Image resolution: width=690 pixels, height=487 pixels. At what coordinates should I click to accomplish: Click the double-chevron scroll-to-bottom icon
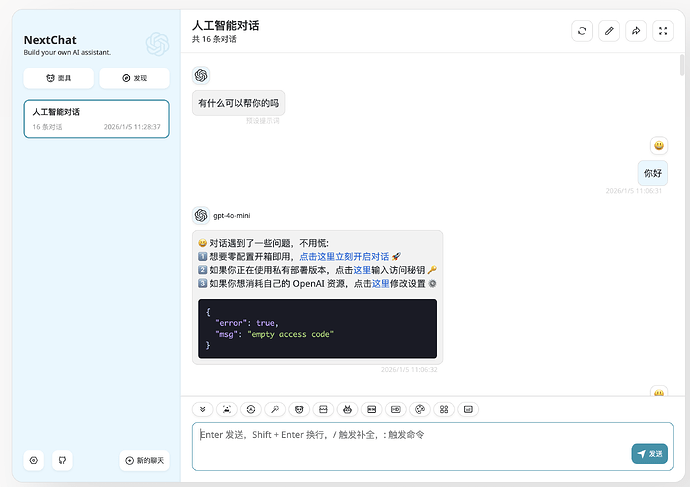pyautogui.click(x=203, y=409)
